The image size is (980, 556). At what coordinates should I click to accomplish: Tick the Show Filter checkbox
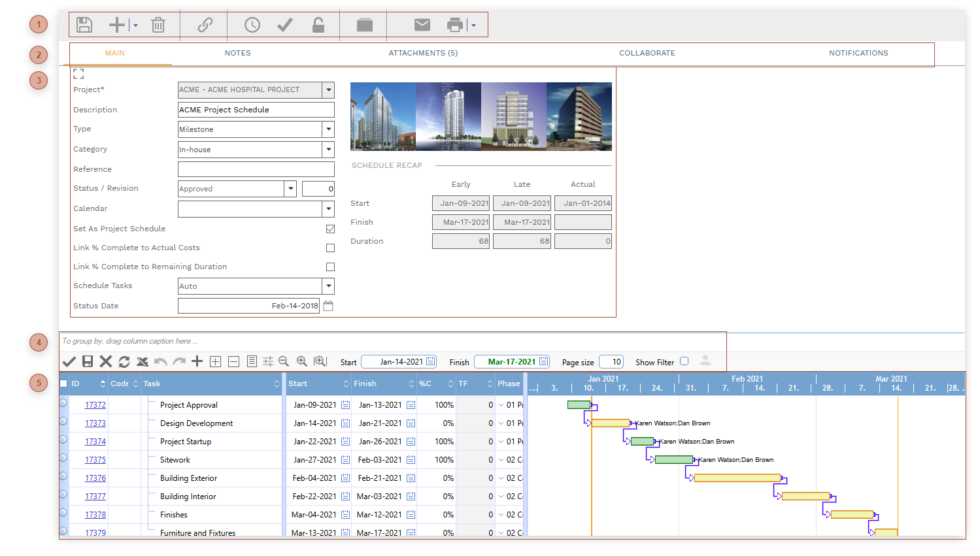coord(684,361)
